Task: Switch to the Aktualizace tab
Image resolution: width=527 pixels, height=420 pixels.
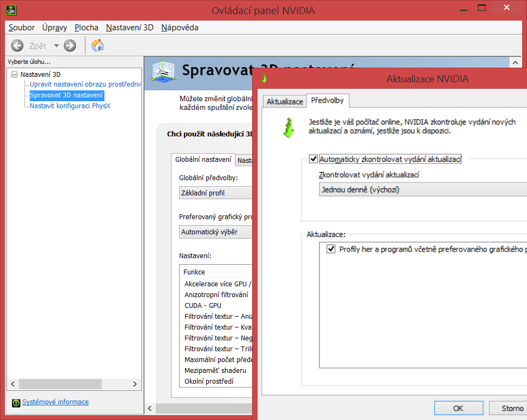Action: coord(285,101)
